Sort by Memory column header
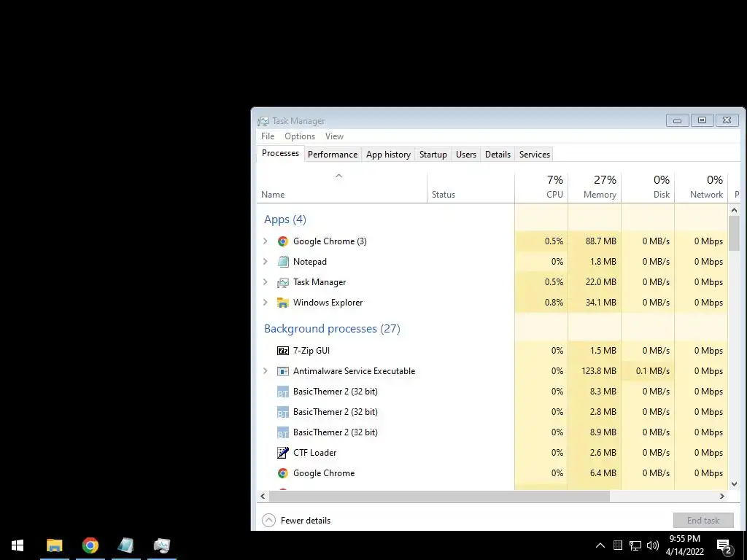The image size is (747, 560). coord(595,187)
